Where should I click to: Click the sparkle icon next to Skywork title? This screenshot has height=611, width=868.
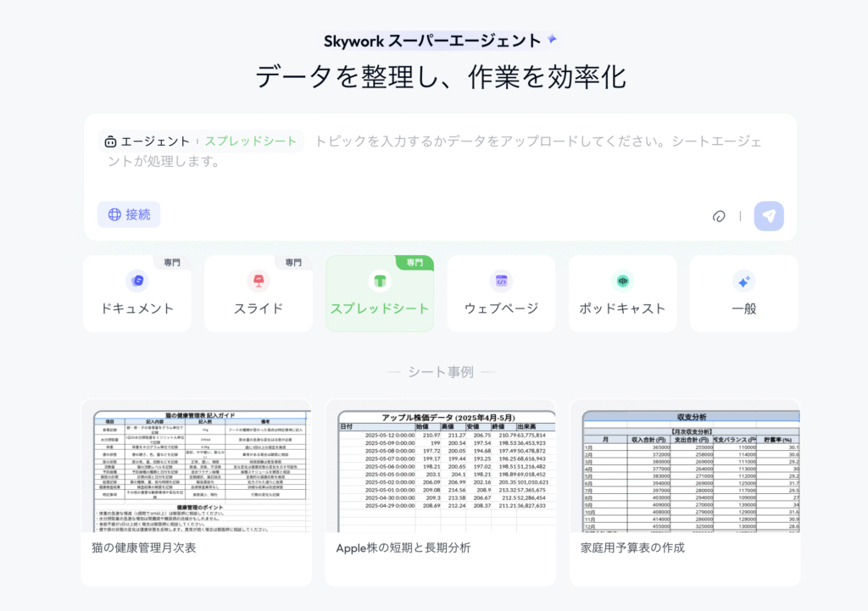(552, 39)
